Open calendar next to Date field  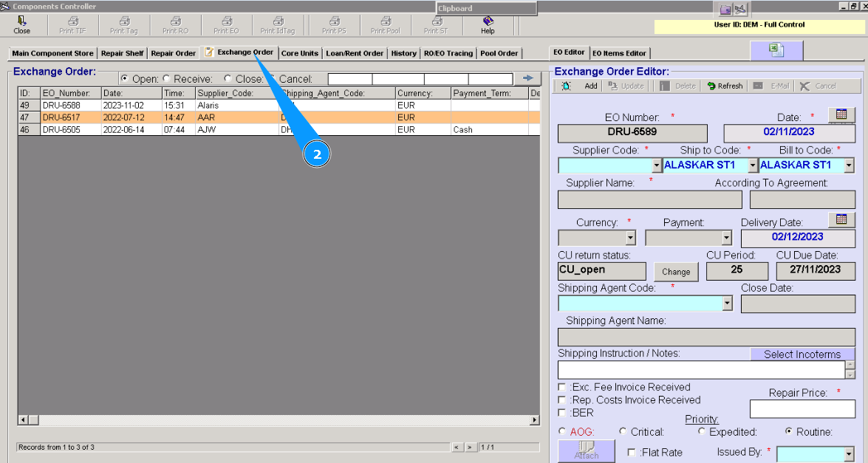pyautogui.click(x=841, y=114)
